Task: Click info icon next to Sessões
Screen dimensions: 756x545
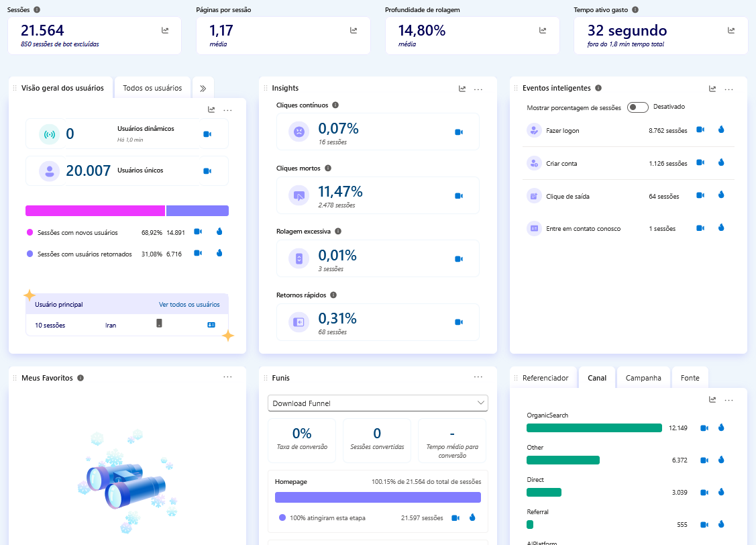Action: [37, 9]
